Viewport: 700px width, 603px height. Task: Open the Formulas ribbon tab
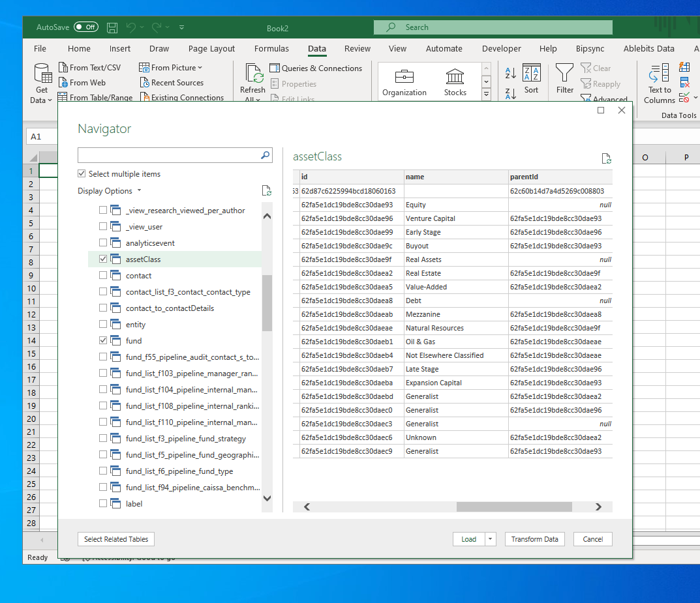[271, 48]
